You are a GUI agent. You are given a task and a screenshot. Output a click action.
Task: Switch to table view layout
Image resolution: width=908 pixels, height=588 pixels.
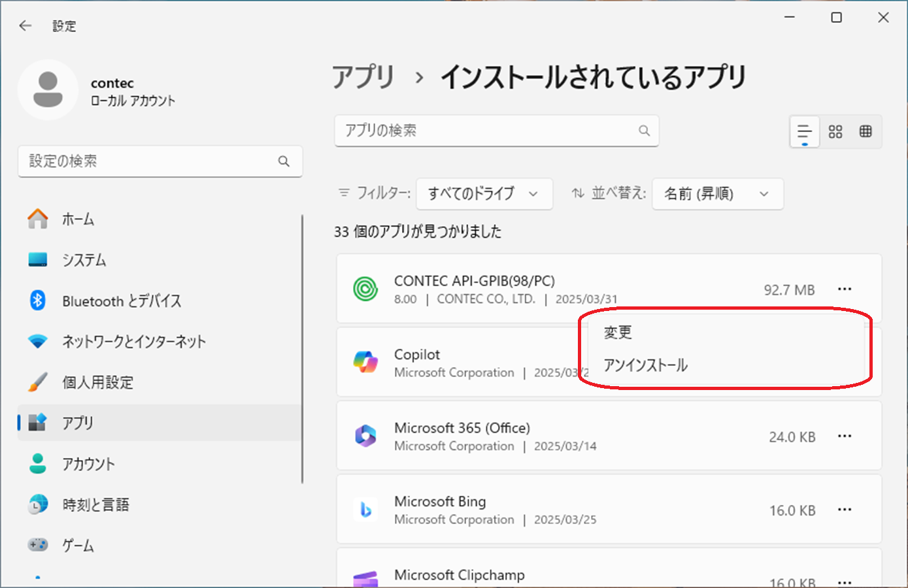tap(866, 131)
